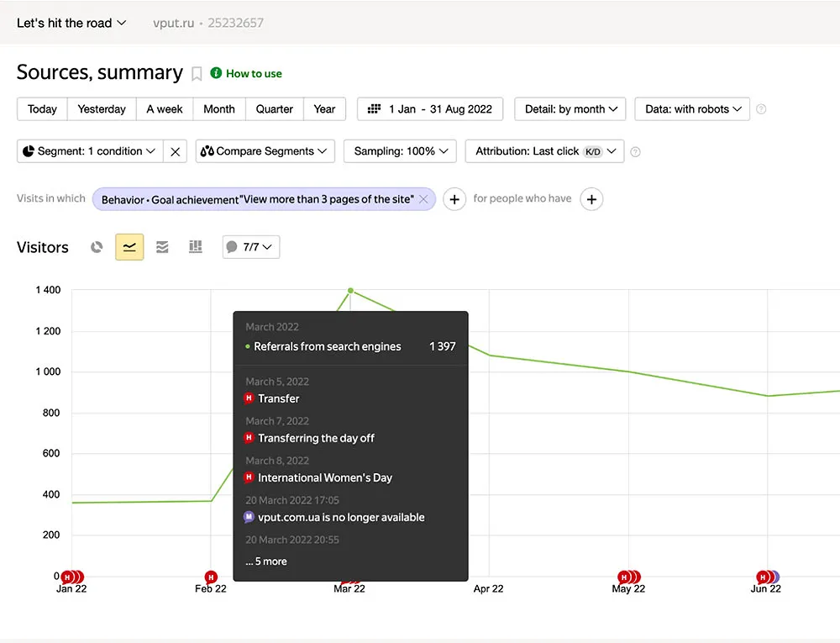Select the bar chart view

(196, 247)
